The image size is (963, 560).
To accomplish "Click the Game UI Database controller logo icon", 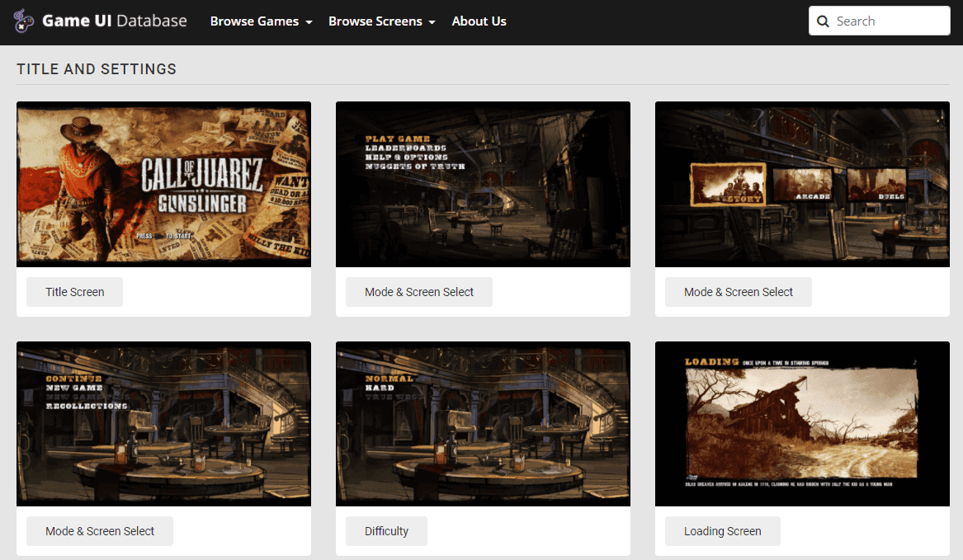I will coord(23,21).
